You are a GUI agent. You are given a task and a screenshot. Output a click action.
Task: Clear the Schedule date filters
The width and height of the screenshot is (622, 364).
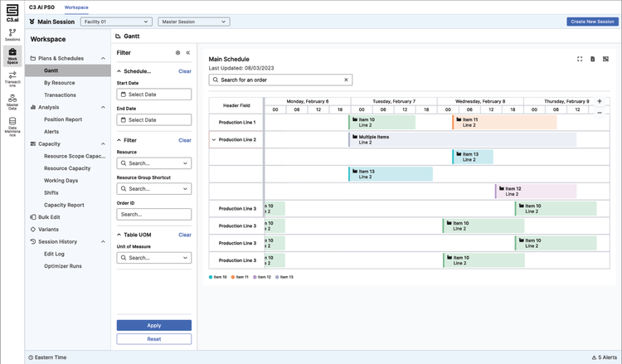tap(185, 71)
